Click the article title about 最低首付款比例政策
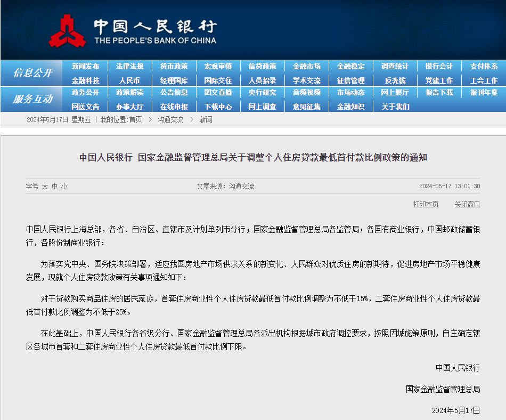 [254, 158]
